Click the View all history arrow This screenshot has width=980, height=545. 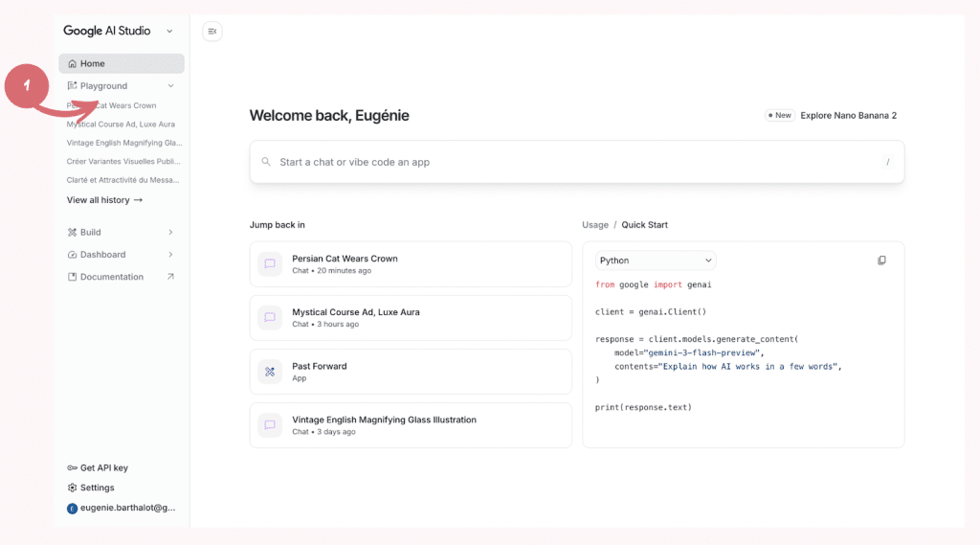pyautogui.click(x=138, y=200)
